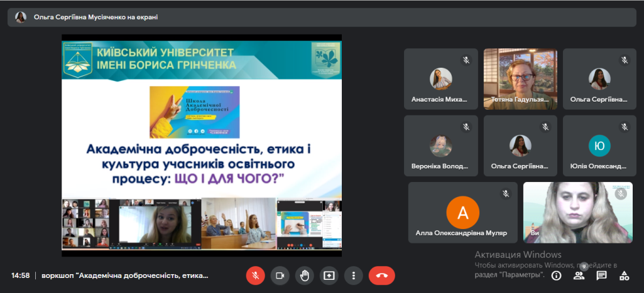Click the meeting name starting with воркшоп
The width and height of the screenshot is (644, 293).
click(126, 275)
